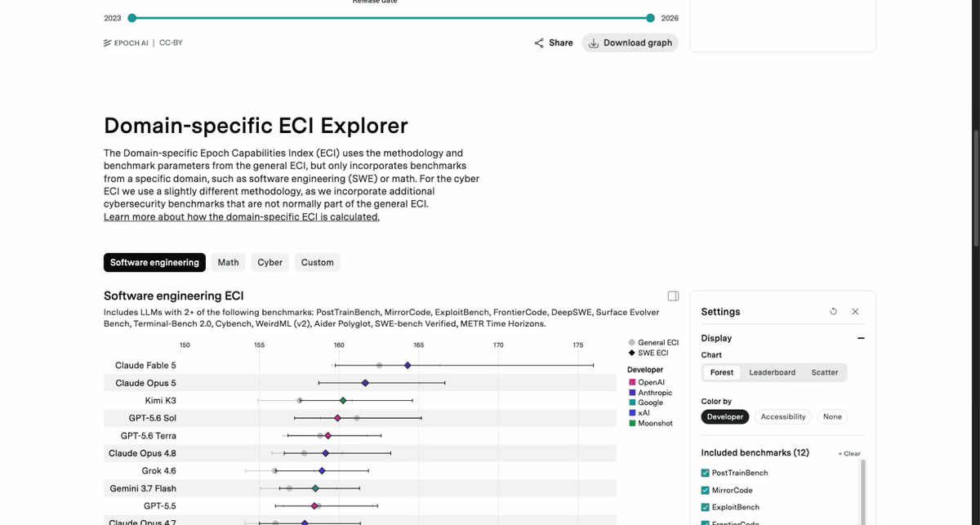
Task: Uncheck the ExploitBench checkbox
Action: (x=706, y=507)
